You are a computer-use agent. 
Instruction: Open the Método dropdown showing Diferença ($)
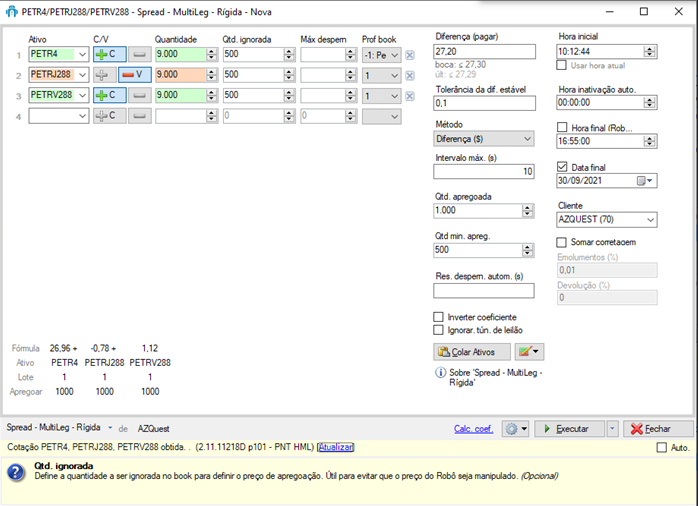tap(484, 139)
